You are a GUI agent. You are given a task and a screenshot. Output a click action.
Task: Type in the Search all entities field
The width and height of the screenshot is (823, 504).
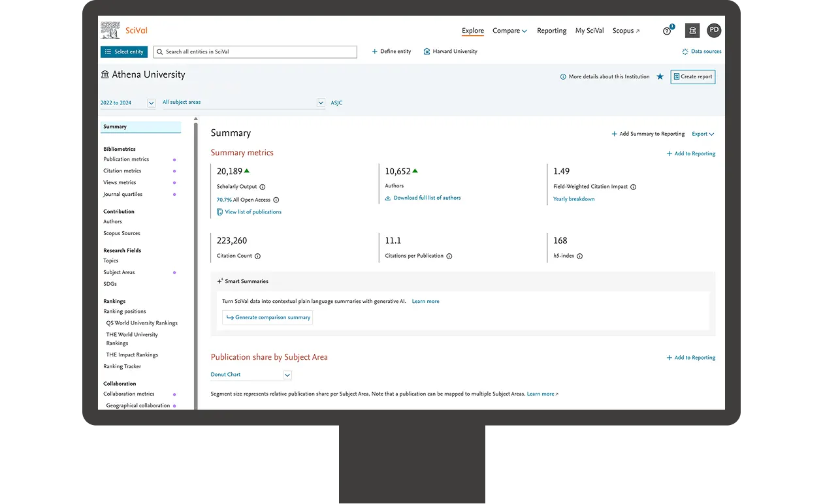point(255,52)
